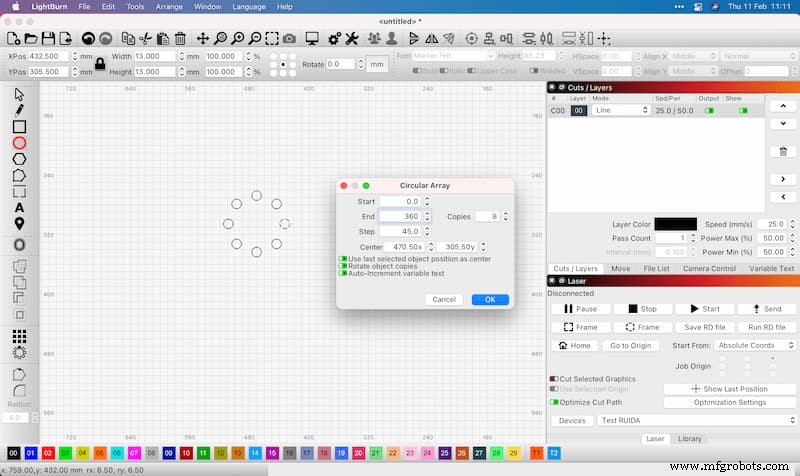
Task: Delete selection using trash toolbar icon
Action: pos(180,39)
